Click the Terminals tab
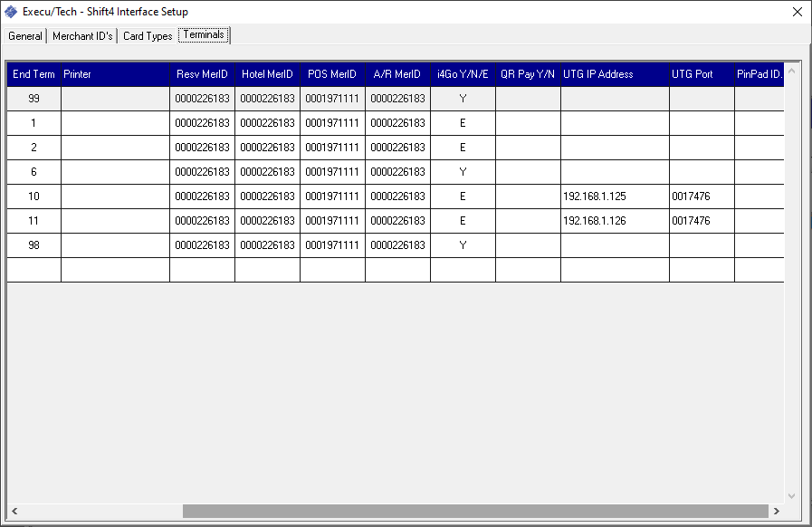This screenshot has width=812, height=527. [204, 34]
